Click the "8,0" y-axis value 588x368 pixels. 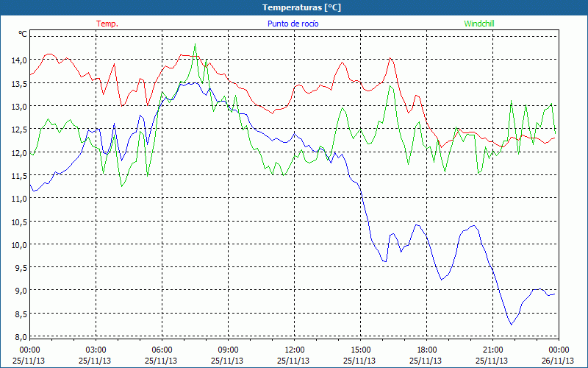click(21, 337)
